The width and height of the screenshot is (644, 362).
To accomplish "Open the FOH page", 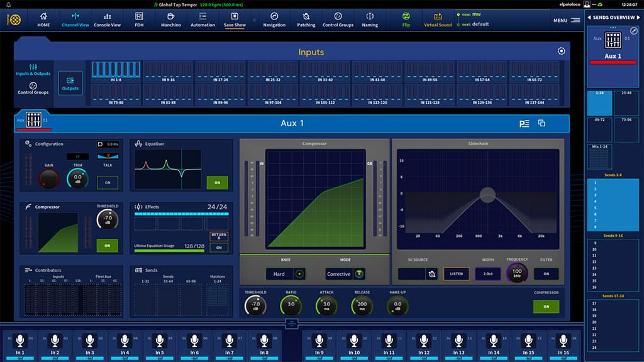I will tap(139, 19).
